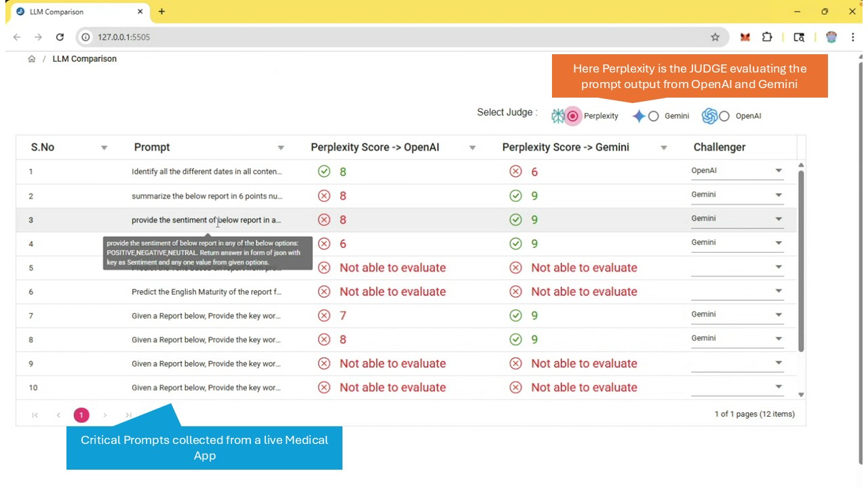Click prompt 'Predict the English Maturity of the report'
868x488 pixels.
pos(207,291)
